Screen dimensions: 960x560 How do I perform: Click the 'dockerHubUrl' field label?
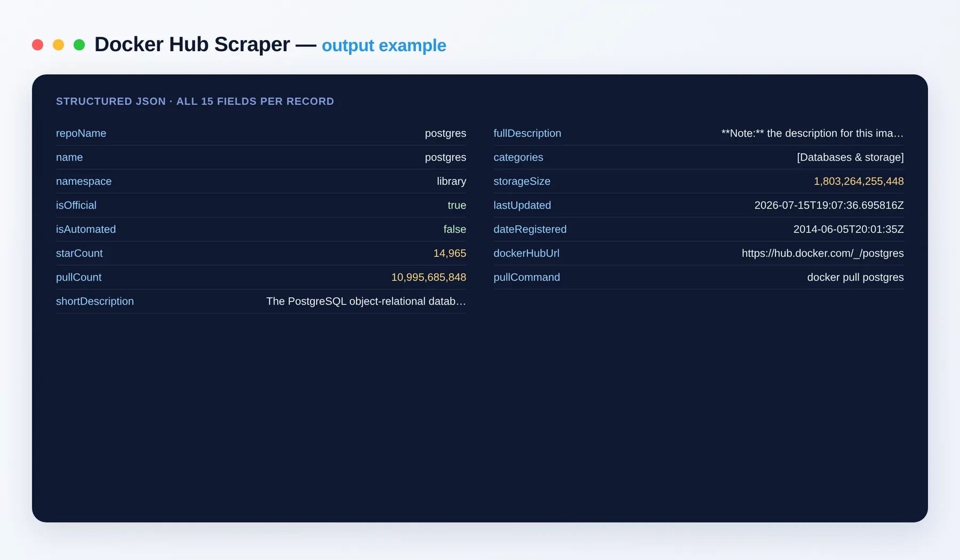pyautogui.click(x=526, y=253)
